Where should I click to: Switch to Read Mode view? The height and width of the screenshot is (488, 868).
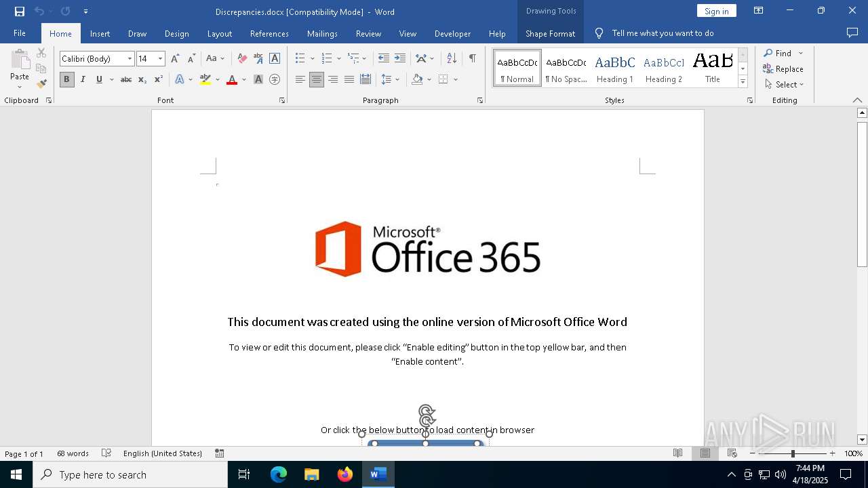click(x=677, y=453)
